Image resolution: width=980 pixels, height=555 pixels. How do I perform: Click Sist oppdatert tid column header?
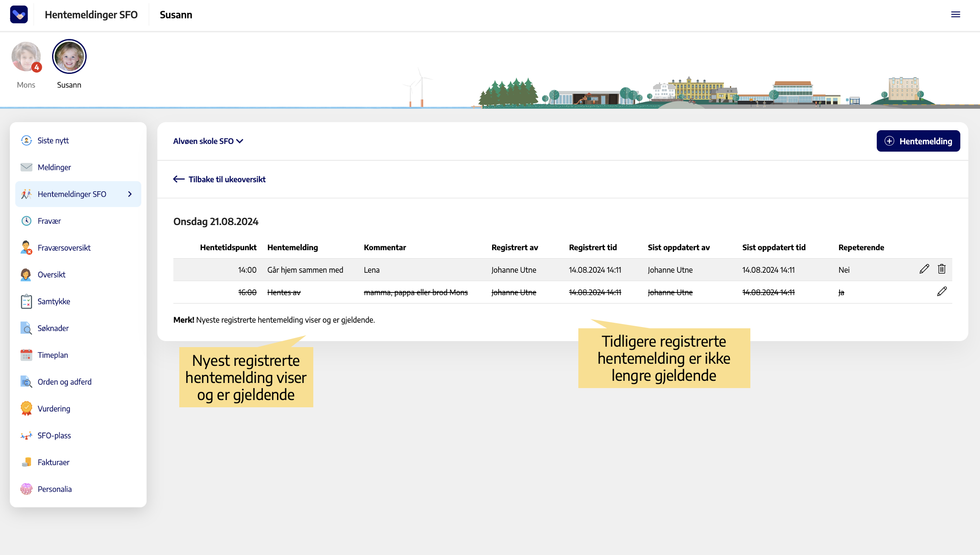[773, 248]
